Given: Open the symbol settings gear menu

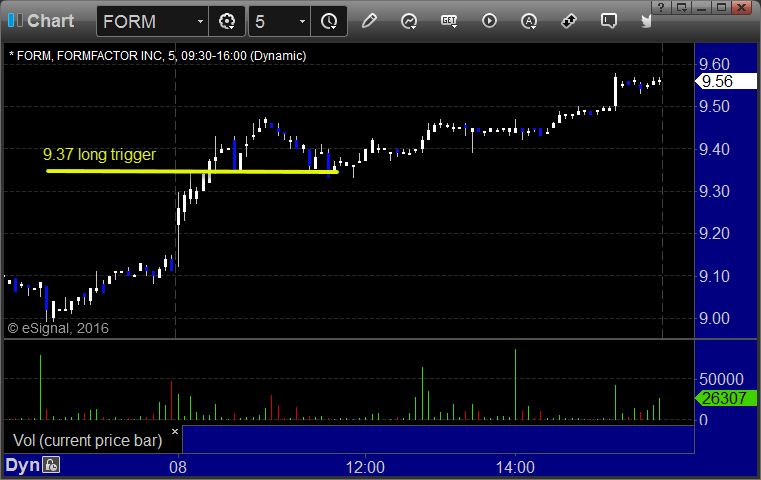Looking at the screenshot, I should [227, 21].
